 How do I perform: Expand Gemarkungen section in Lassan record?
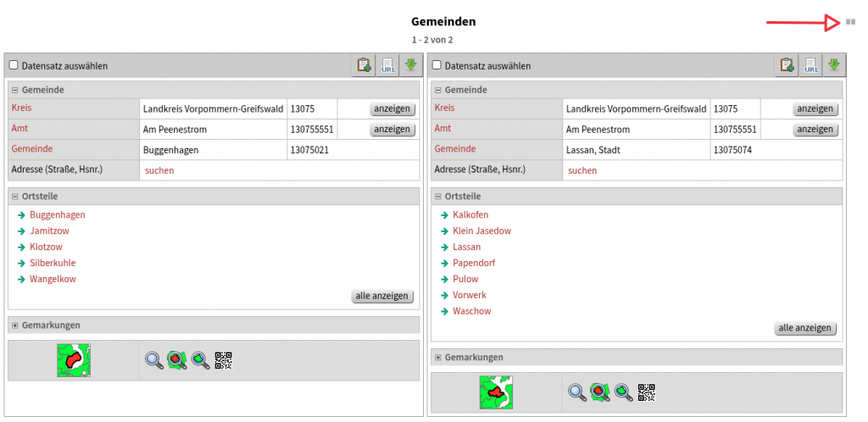pos(438,358)
